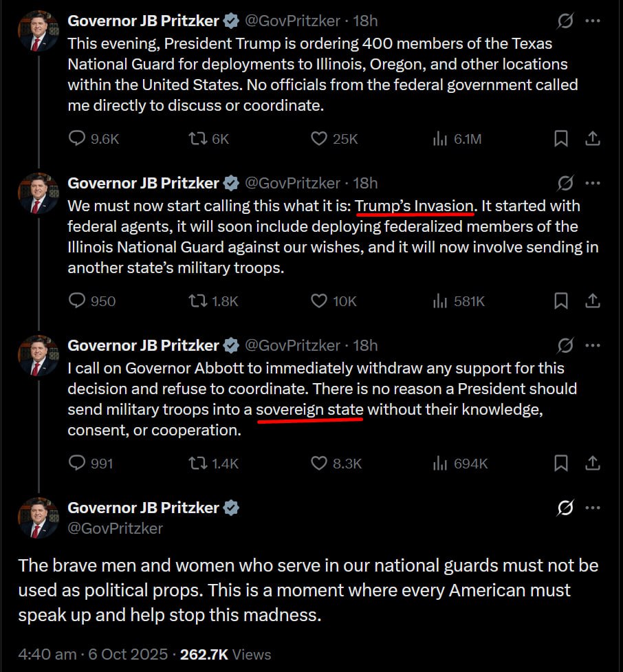The height and width of the screenshot is (672, 623).
Task: Open more options on the first tweet
Action: (x=592, y=21)
